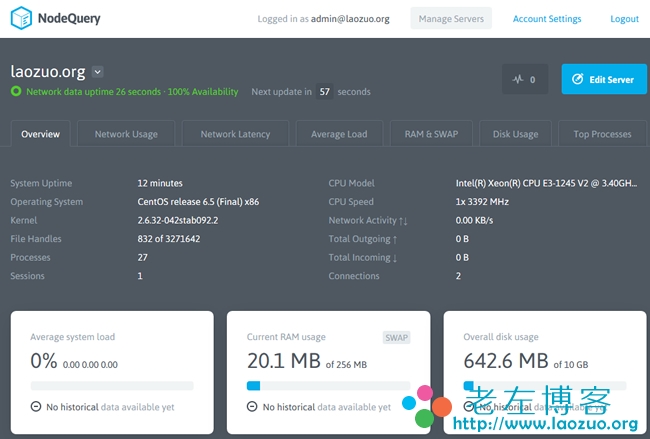Image resolution: width=650 pixels, height=439 pixels.
Task: Click the Network Activity up-down arrows icon
Action: point(403,221)
